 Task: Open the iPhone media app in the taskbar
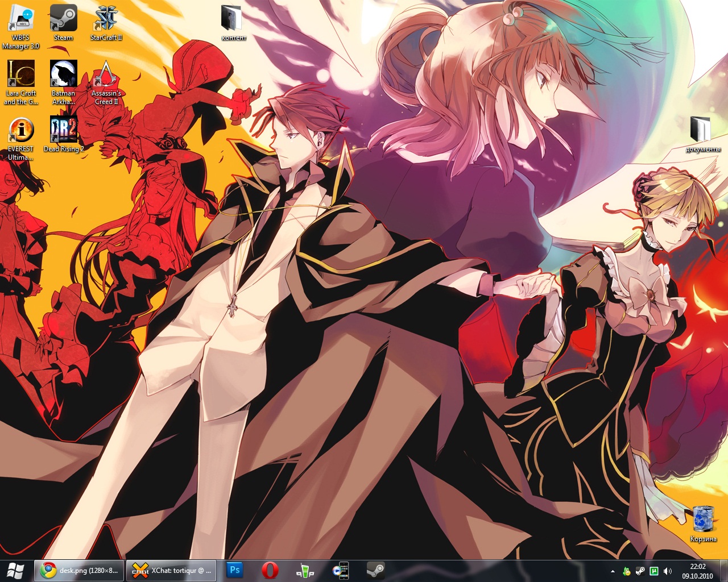point(340,570)
